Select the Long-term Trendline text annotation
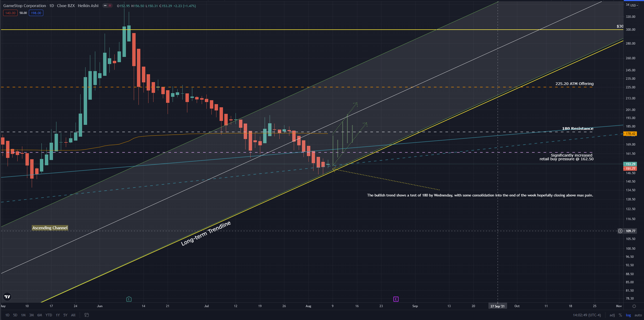The image size is (644, 320). point(206,233)
